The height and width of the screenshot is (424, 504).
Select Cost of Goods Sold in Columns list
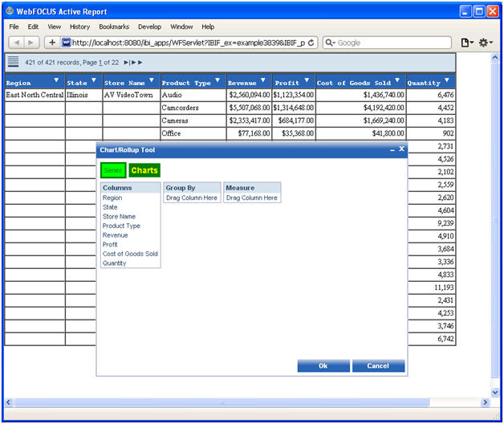[x=130, y=254]
